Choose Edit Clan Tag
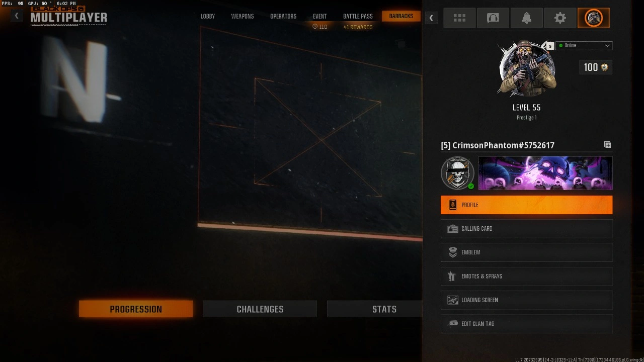 pos(526,324)
